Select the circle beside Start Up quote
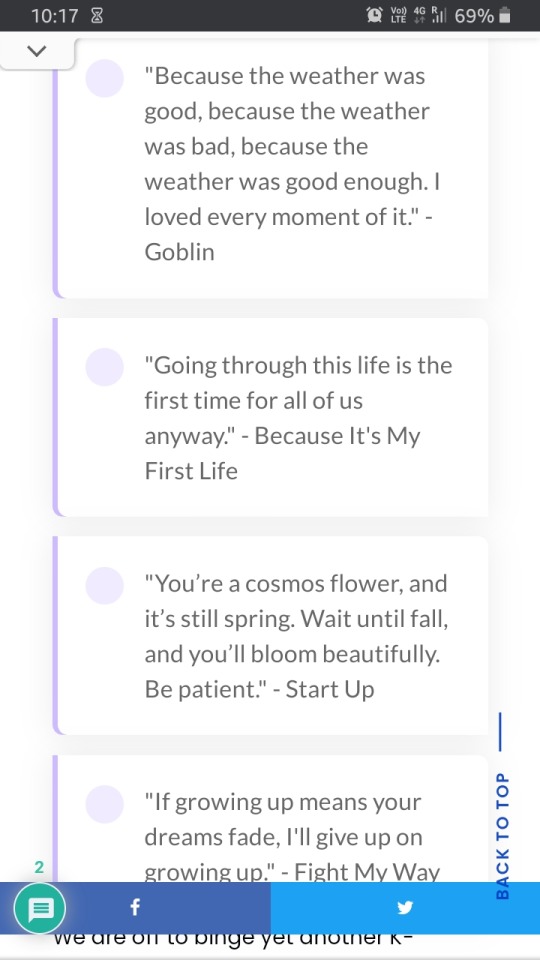Viewport: 540px width, 960px height. [105, 585]
